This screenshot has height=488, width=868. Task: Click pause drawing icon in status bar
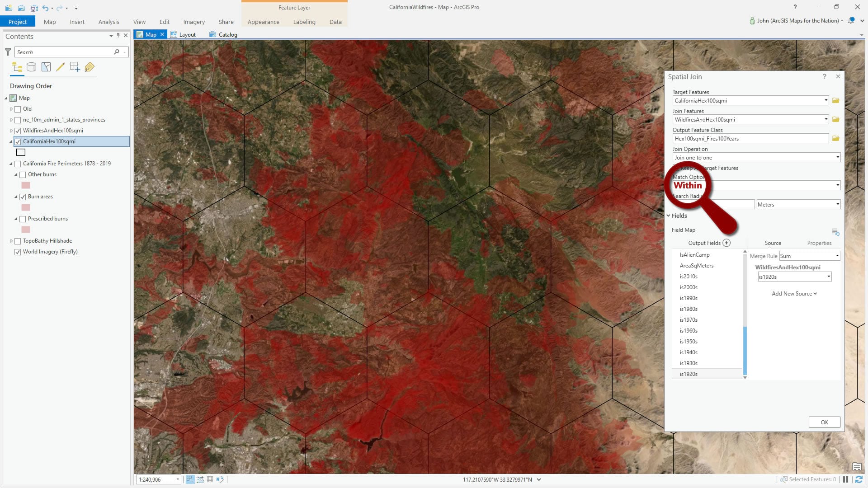click(x=845, y=479)
